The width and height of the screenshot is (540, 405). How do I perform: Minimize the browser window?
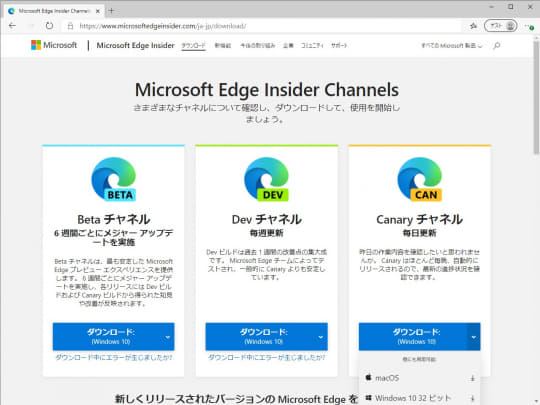492,7
